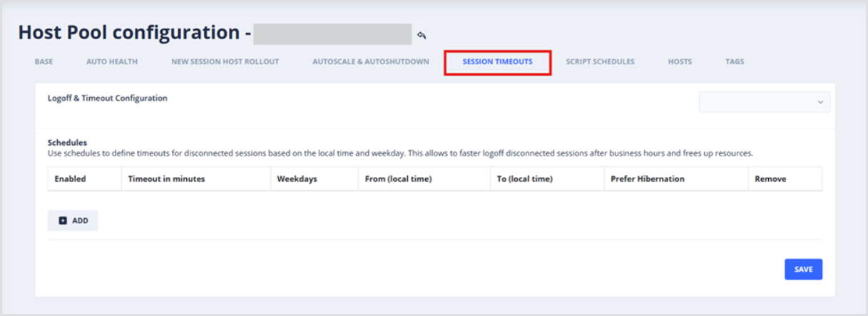Switch to the BASE tab
This screenshot has width=868, height=316.
[44, 62]
